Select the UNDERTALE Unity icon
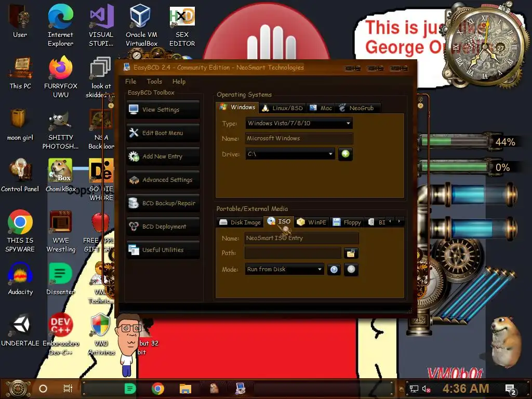 pyautogui.click(x=20, y=330)
